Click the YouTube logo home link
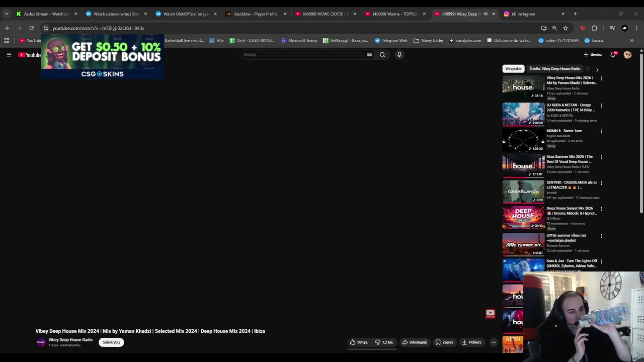 tap(30, 55)
